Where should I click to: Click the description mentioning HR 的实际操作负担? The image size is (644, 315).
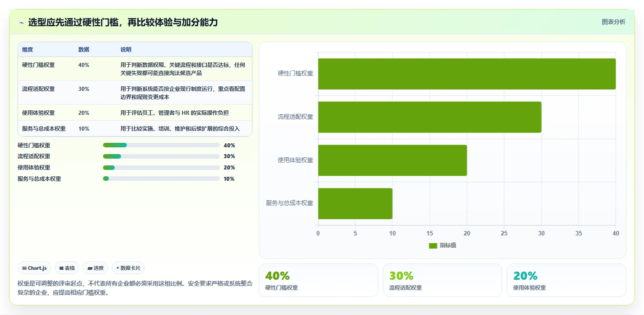[x=174, y=113]
